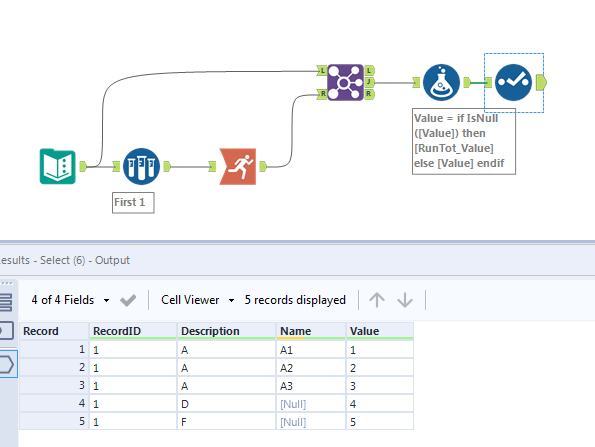This screenshot has height=447, width=595.
Task: Click the Value column header
Action: click(380, 331)
